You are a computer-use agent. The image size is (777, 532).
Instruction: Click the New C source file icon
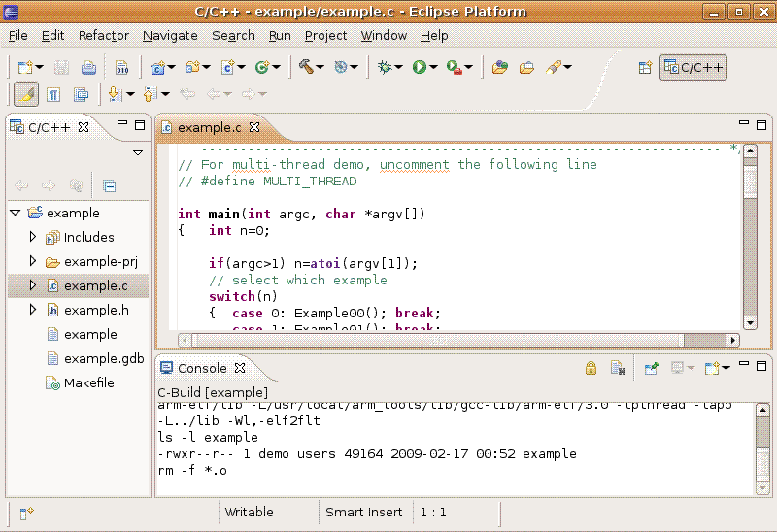tap(227, 67)
